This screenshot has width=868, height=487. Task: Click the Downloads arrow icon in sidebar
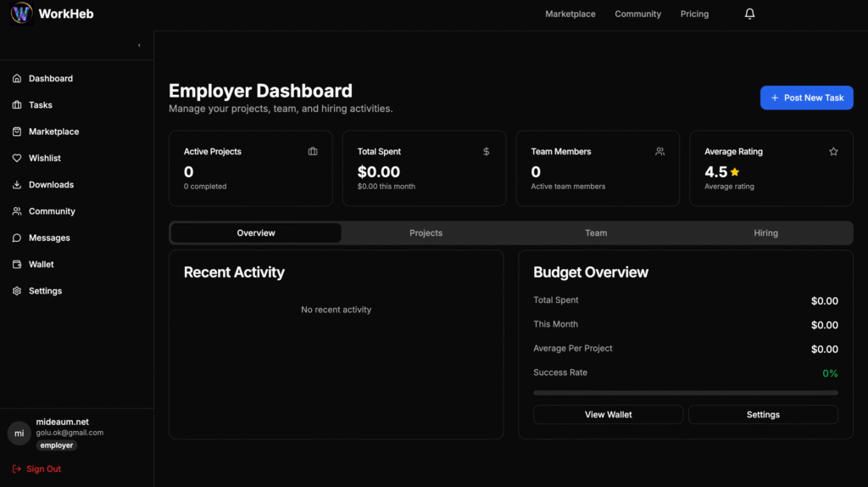point(17,185)
